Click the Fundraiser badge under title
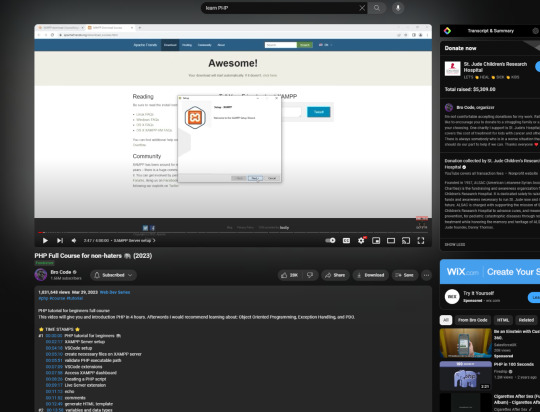 pyautogui.click(x=44, y=263)
